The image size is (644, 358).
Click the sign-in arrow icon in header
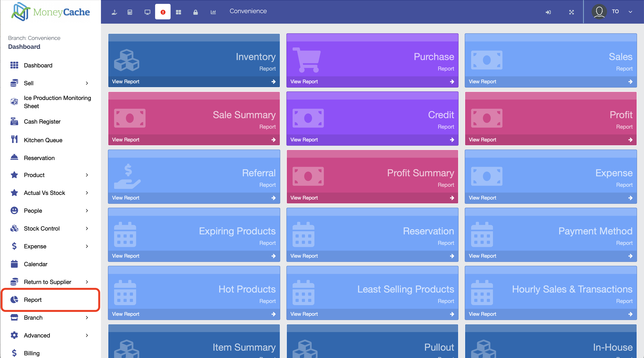pyautogui.click(x=548, y=12)
